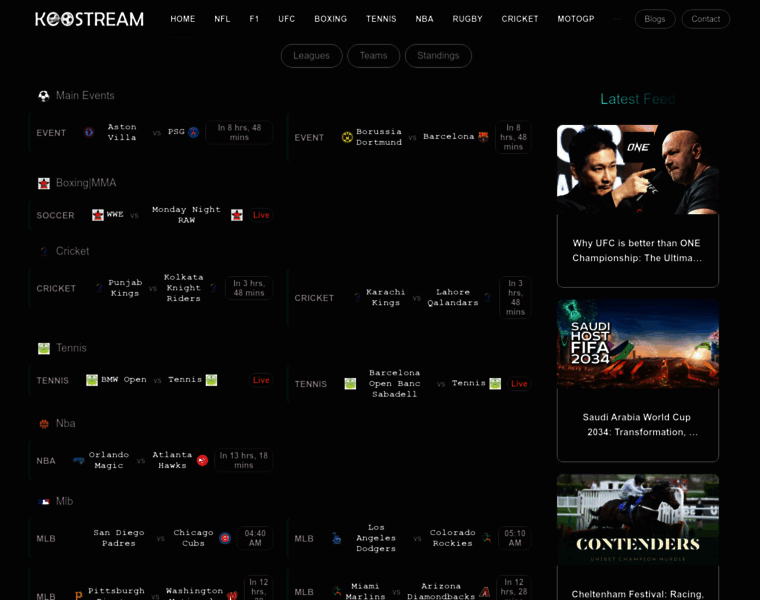Image resolution: width=760 pixels, height=600 pixels.
Task: Click the Contact button
Action: 706,19
